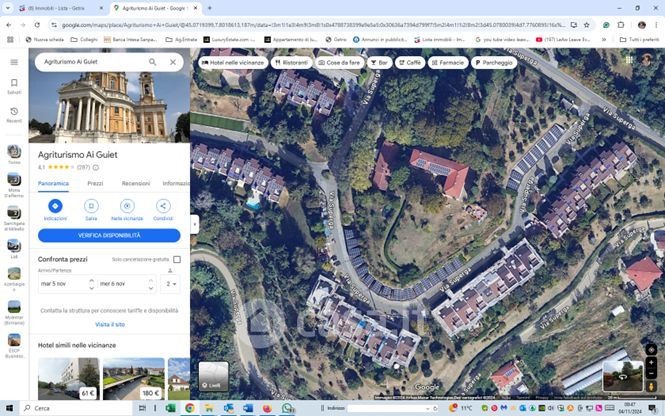Switch to the Prezzi tab

point(95,184)
